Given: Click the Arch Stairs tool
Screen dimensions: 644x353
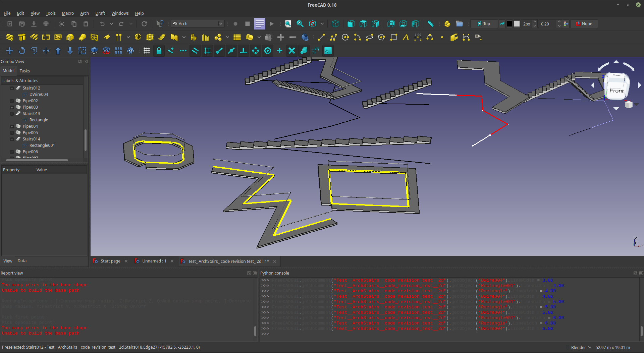Looking at the screenshot, I should [x=162, y=37].
